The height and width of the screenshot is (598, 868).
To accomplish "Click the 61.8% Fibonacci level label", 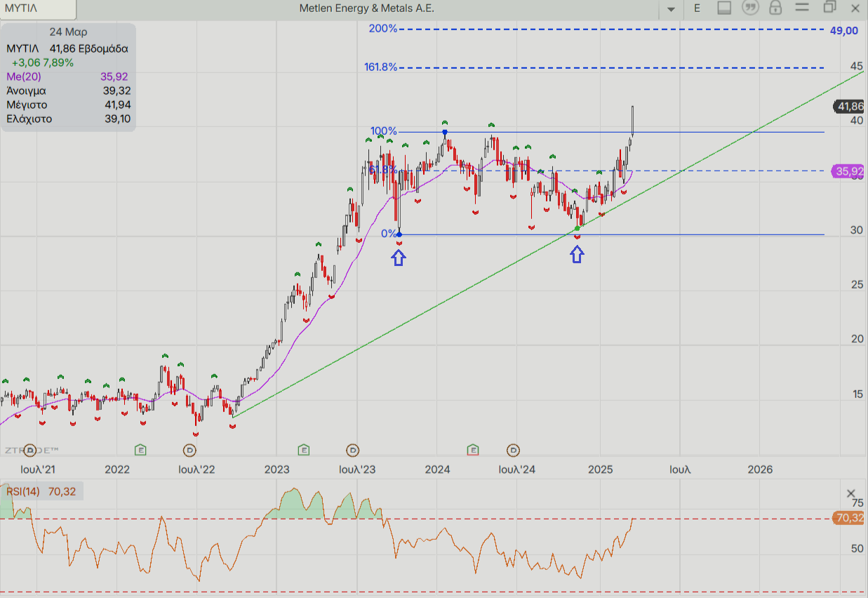I will tap(383, 170).
